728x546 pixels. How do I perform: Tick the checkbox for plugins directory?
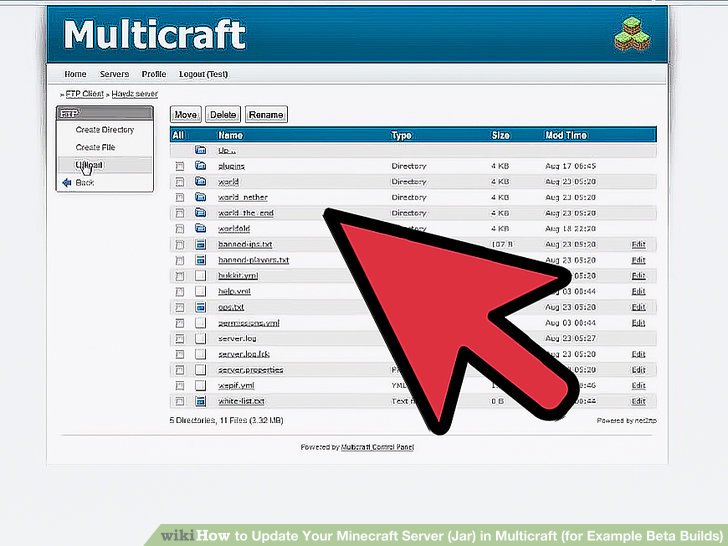[180, 166]
